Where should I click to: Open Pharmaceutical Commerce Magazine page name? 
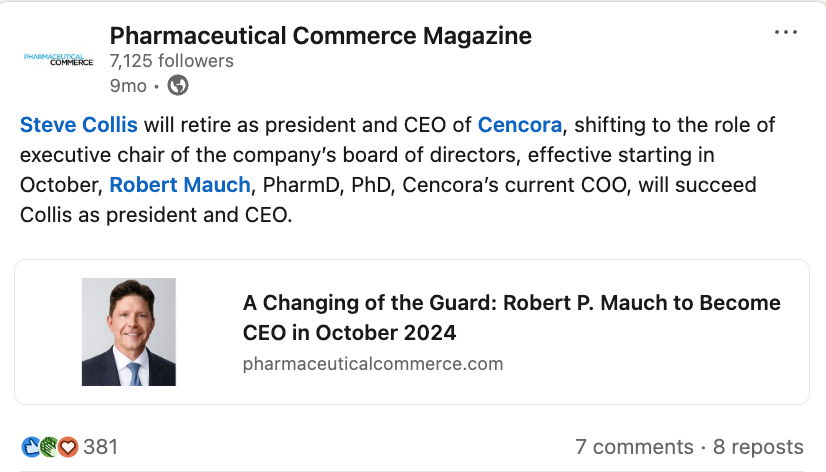[320, 36]
